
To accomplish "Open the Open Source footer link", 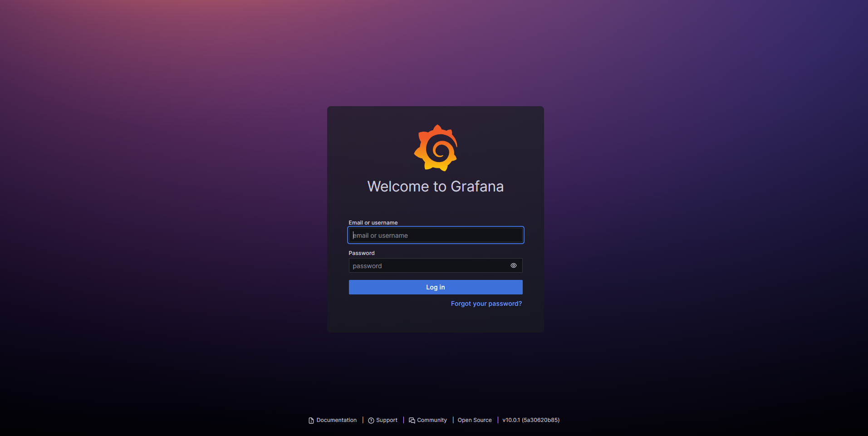I will pos(474,420).
